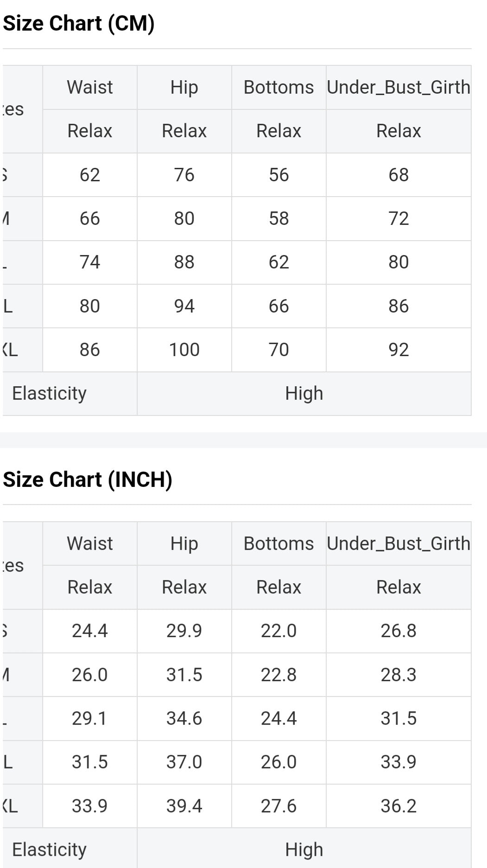487x868 pixels.
Task: Click under-bust value 26.8 in INCH chart
Action: click(x=398, y=631)
